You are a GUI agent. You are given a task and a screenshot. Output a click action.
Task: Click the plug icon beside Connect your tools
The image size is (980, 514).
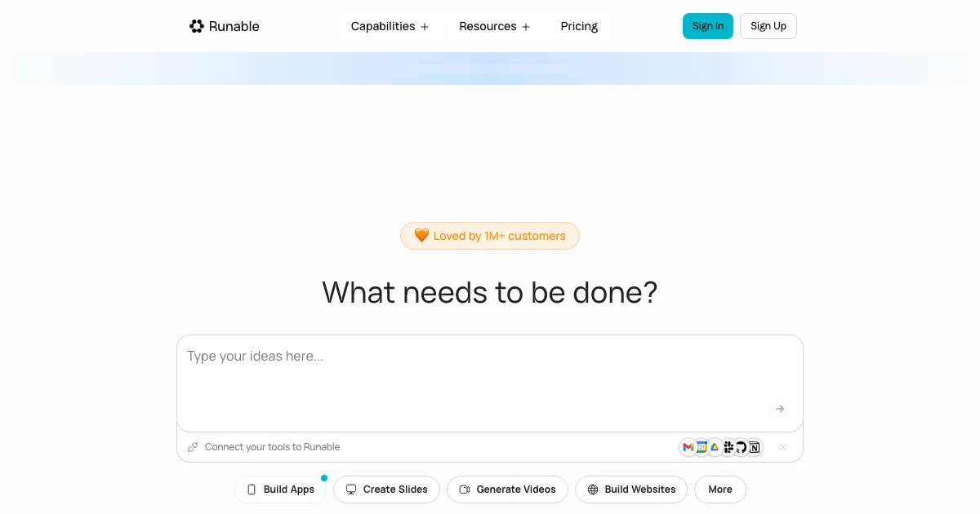pos(193,447)
